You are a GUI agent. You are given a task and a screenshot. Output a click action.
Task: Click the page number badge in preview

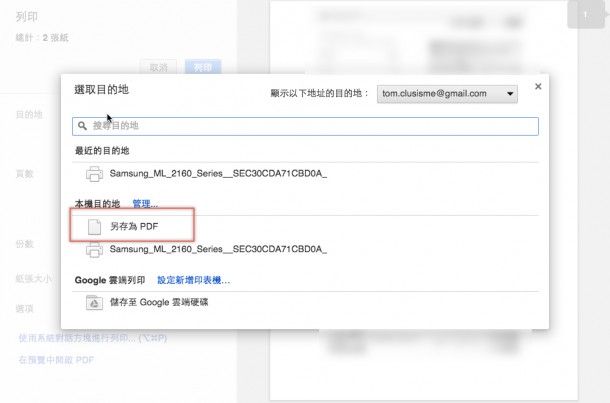click(x=585, y=15)
